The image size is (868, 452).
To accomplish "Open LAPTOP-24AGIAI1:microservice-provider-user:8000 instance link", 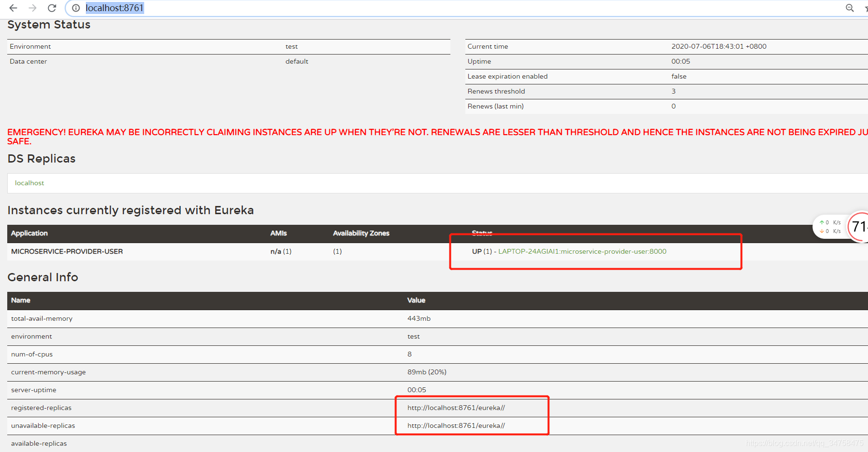I will [x=582, y=251].
